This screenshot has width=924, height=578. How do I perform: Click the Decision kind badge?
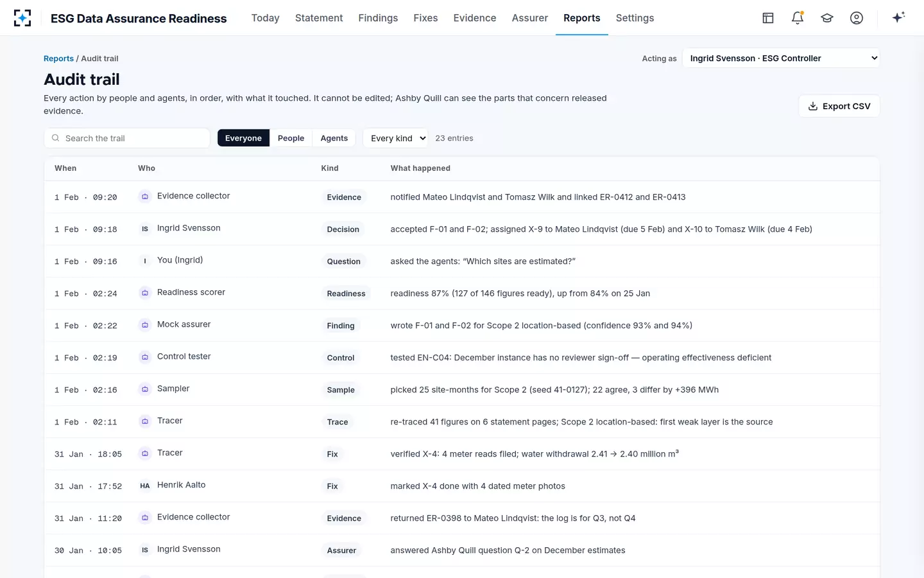[x=343, y=229]
